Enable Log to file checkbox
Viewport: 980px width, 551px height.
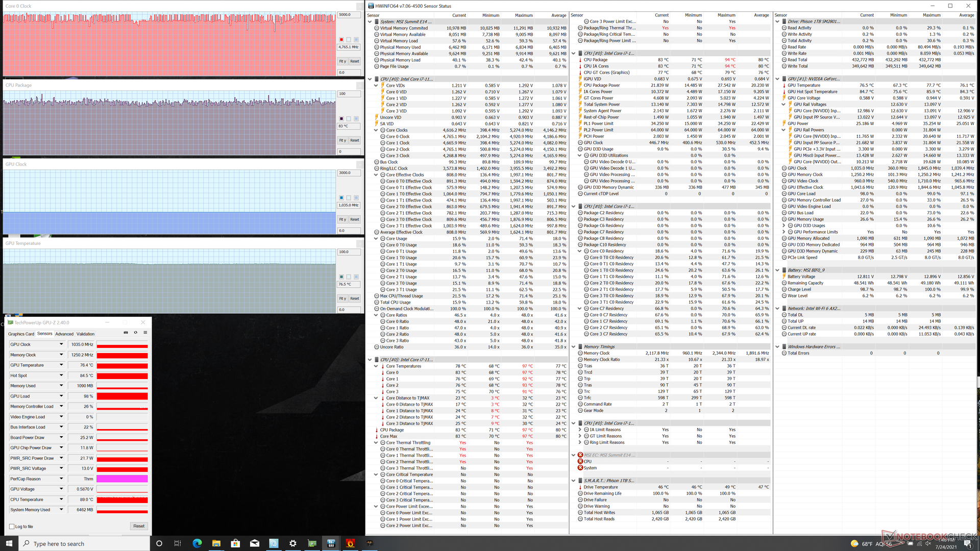tap(12, 527)
